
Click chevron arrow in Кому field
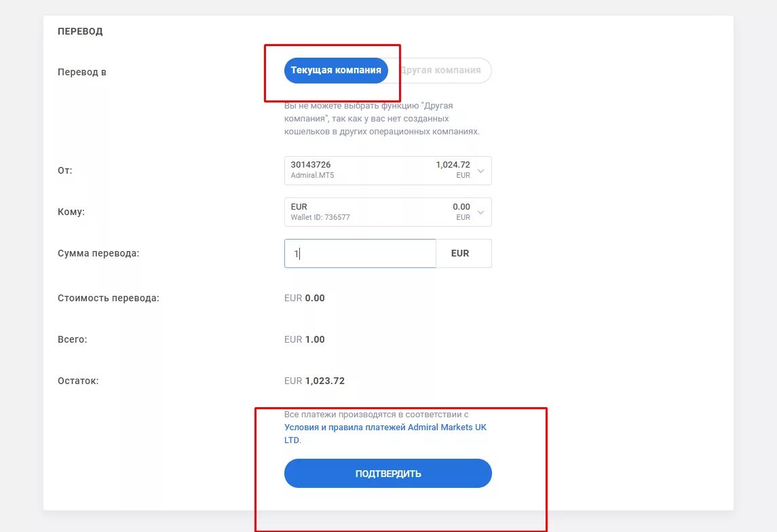click(481, 212)
